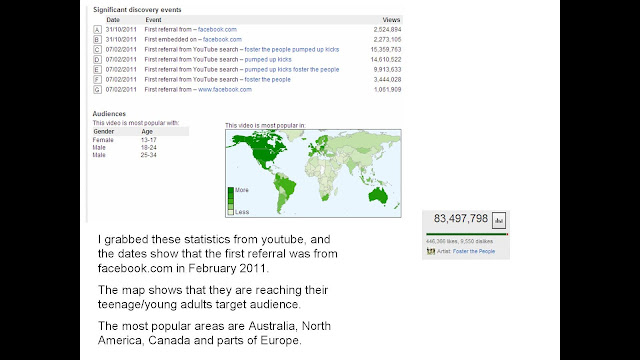Click the statistics chart icon beside view count

[x=499, y=220]
